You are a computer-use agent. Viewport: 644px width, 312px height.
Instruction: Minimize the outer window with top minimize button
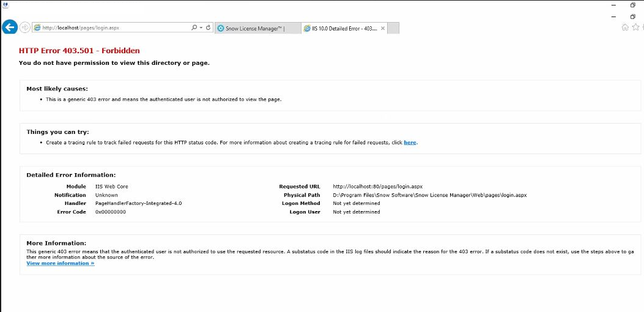(613, 5)
